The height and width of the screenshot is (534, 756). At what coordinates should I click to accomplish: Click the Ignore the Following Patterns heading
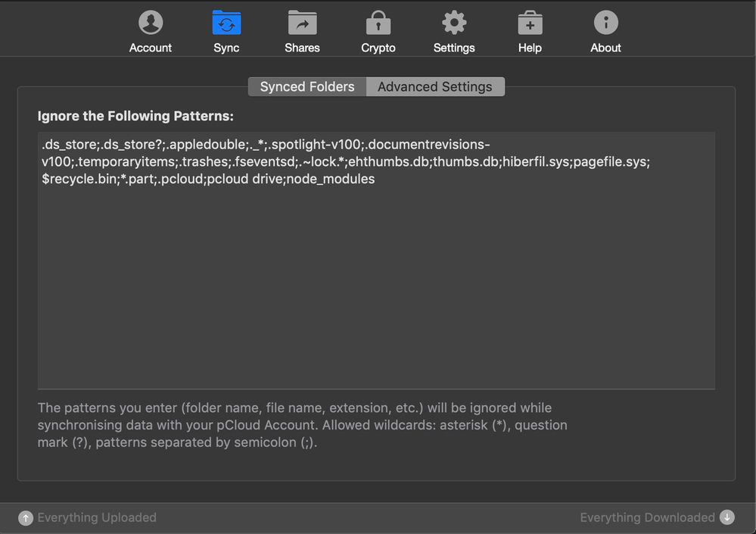pos(135,117)
